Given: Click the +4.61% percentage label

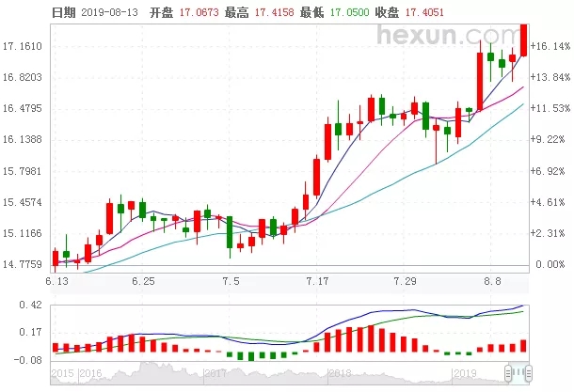Looking at the screenshot, I should (x=548, y=202).
